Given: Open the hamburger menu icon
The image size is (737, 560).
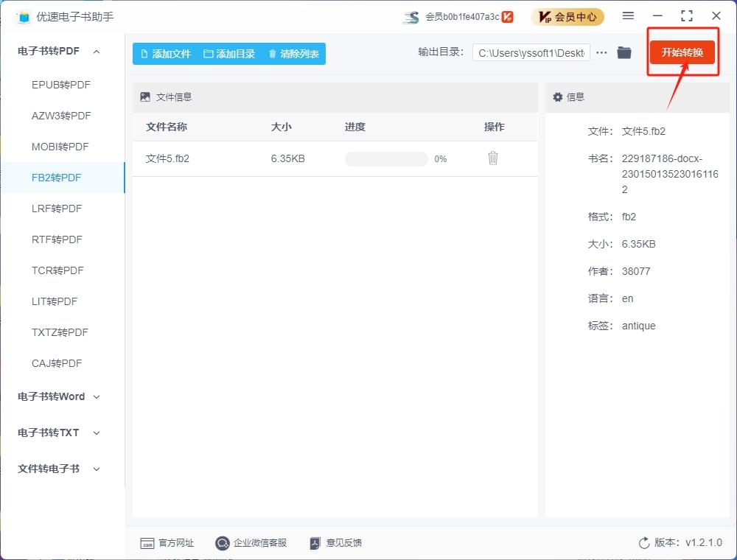Looking at the screenshot, I should 628,16.
